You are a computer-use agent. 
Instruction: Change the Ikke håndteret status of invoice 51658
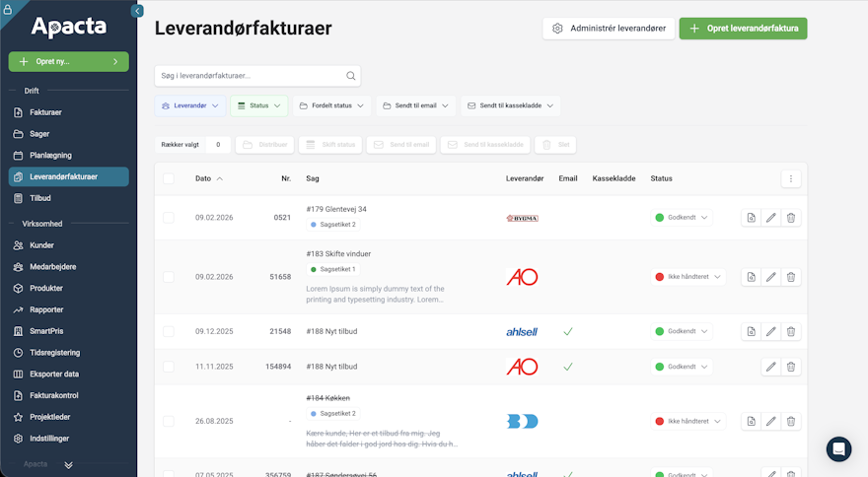point(688,278)
